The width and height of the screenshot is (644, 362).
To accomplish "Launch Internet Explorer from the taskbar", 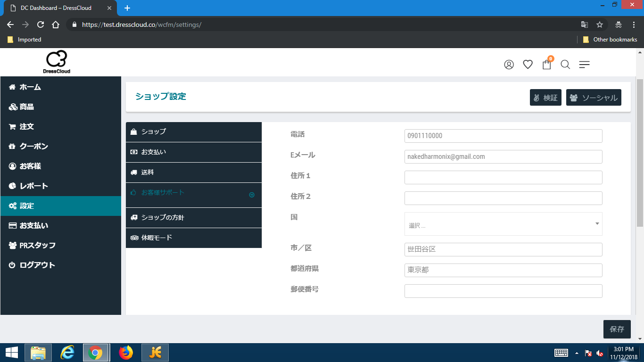I will tap(67, 353).
